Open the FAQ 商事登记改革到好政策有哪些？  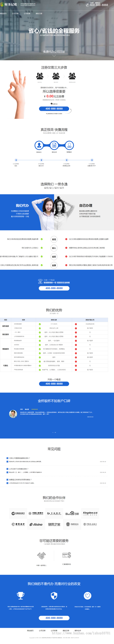pyautogui.click(x=20, y=480)
